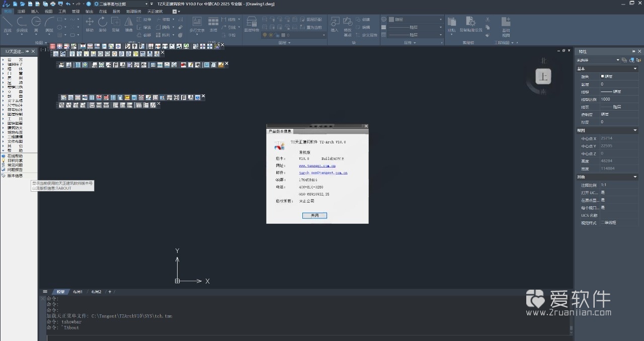Select the 直线 (Line) draw tool
644x341 pixels.
(7, 24)
